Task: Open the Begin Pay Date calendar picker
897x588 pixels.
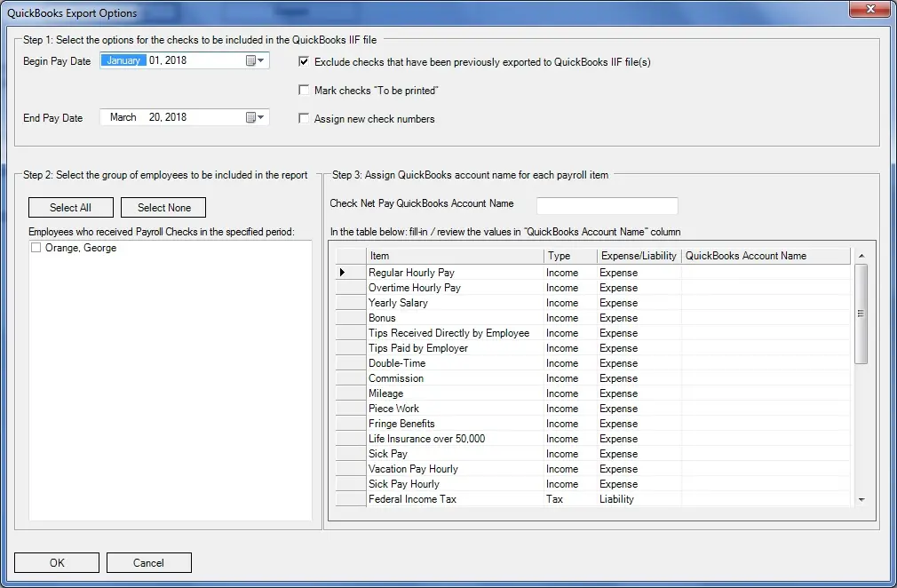Action: (255, 61)
